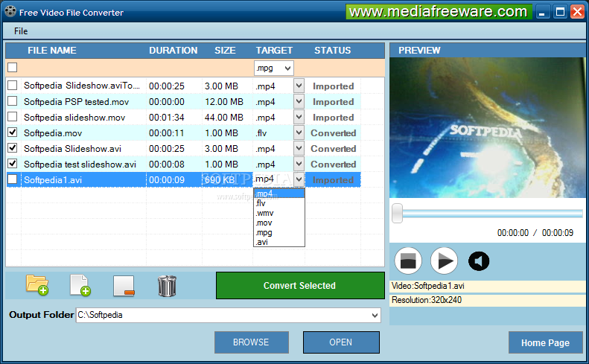Minimize the Free Video File Converter window

pyautogui.click(x=541, y=12)
